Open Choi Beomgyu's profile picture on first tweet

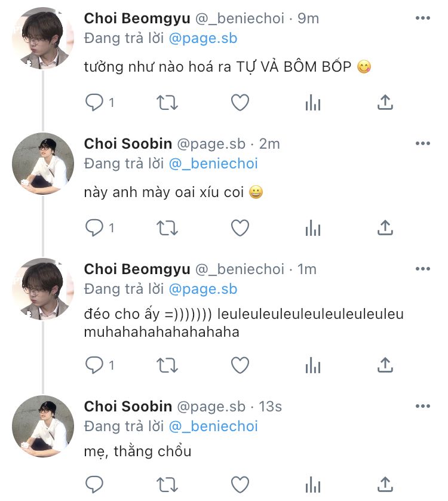pos(43,38)
